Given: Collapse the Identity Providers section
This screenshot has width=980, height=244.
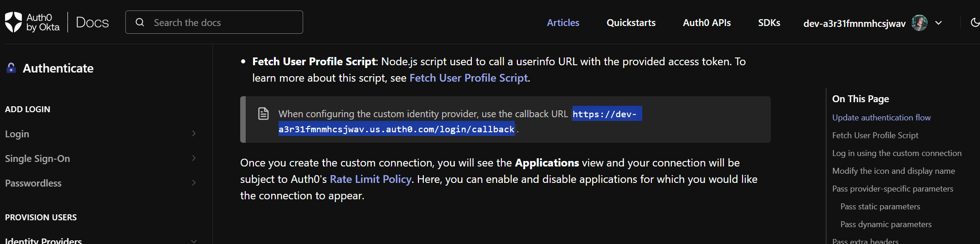Looking at the screenshot, I should click(194, 240).
